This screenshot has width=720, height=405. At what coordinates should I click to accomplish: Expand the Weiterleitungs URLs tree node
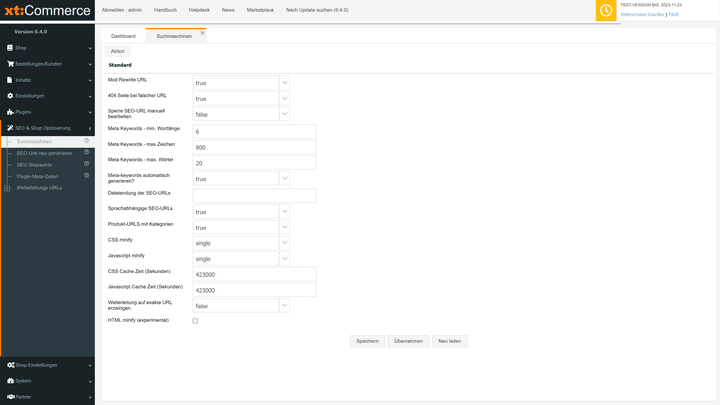pyautogui.click(x=7, y=188)
